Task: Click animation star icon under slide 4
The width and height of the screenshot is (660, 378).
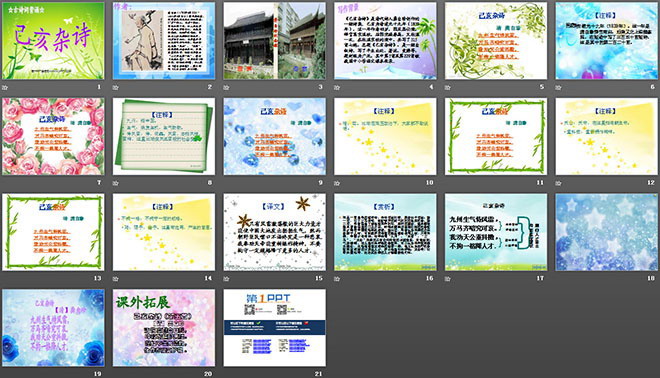Action: (x=337, y=87)
